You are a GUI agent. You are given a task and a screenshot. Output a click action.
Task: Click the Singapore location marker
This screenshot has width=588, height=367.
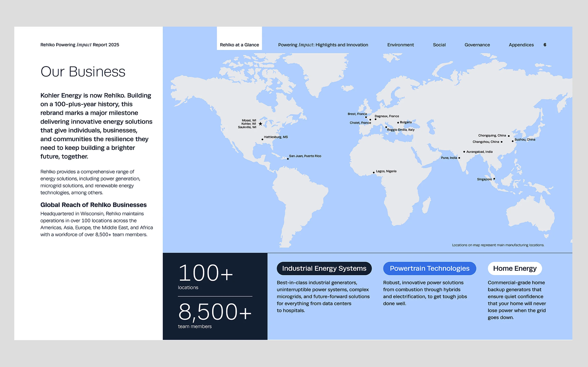494,179
